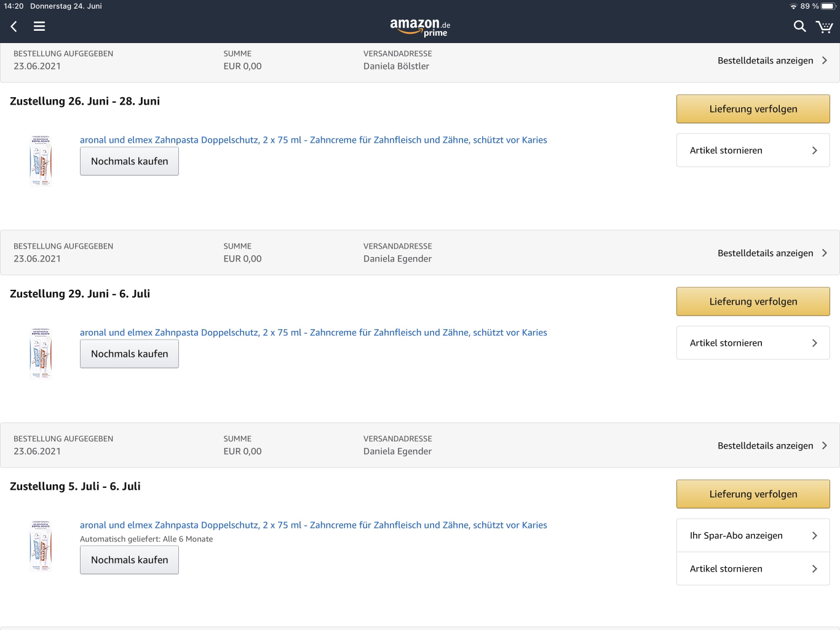Image resolution: width=840 pixels, height=630 pixels.
Task: Select 'Automatisch geliefert: Alle 6 Monate' text
Action: [146, 539]
